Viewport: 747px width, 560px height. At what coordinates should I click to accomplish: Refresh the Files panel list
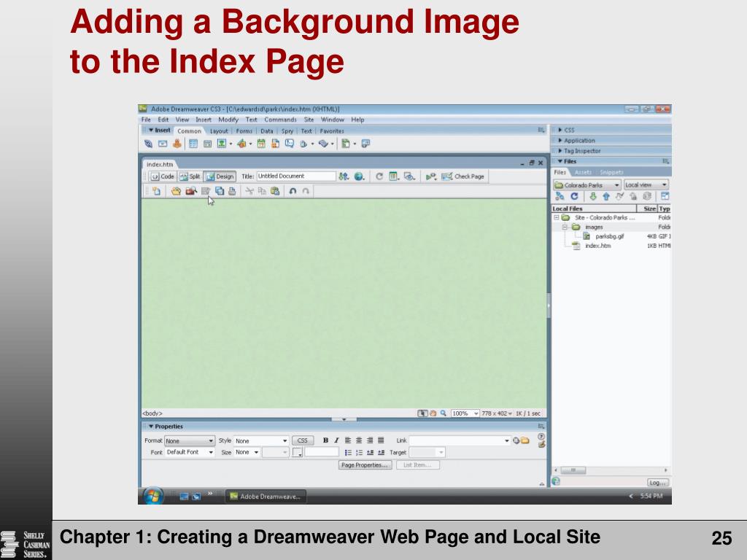click(575, 196)
